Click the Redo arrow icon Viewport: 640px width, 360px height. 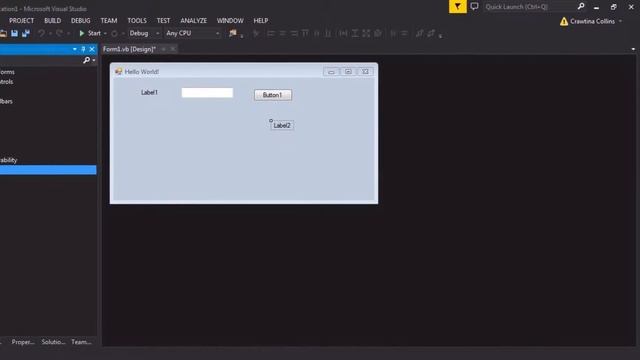click(60, 33)
